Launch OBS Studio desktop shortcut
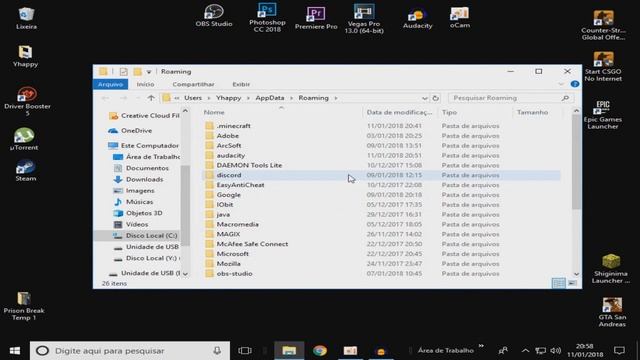 tap(214, 16)
